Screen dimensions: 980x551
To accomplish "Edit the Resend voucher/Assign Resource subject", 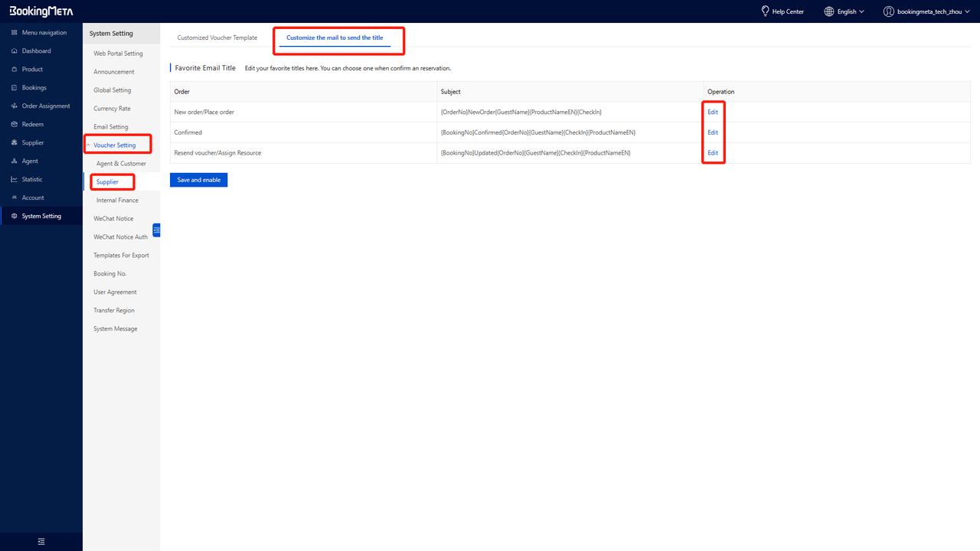I will 713,153.
